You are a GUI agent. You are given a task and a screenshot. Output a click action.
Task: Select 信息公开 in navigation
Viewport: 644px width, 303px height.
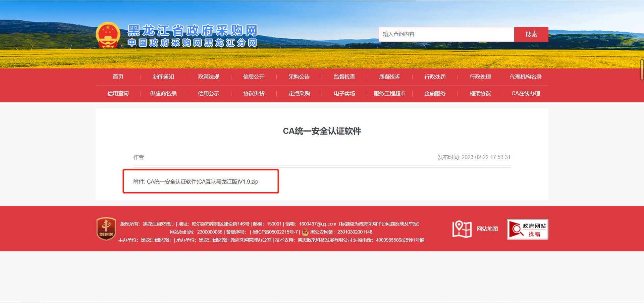point(254,77)
